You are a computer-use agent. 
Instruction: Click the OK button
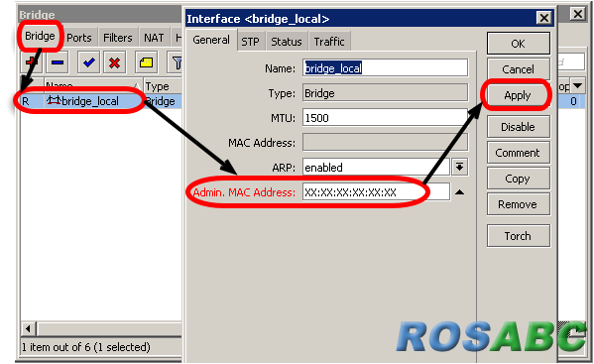[x=518, y=44]
